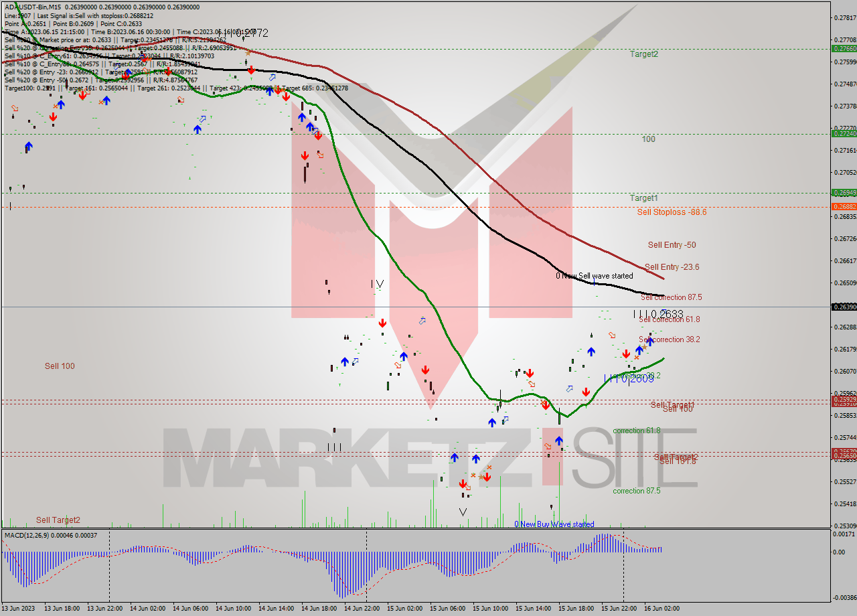Viewport: 857px width, 616px height.
Task: Click the '16 Jun 02:00' time axis label
Action: point(662,609)
